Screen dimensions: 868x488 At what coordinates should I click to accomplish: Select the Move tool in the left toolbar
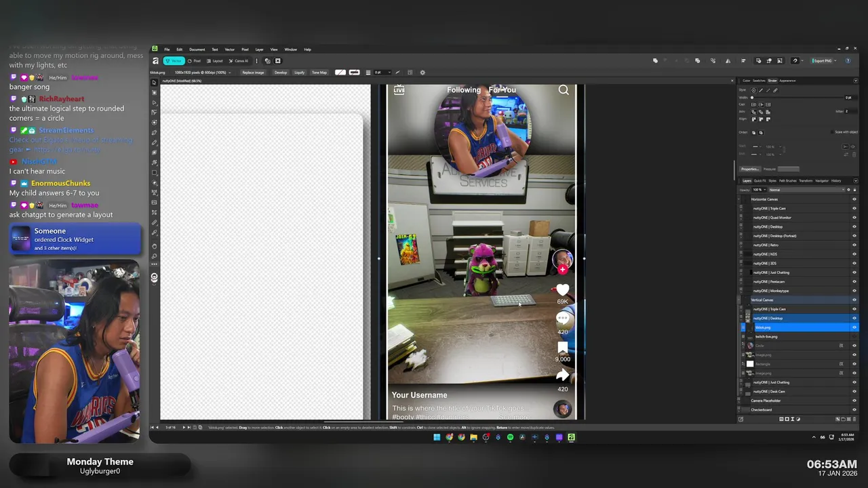[x=155, y=83]
